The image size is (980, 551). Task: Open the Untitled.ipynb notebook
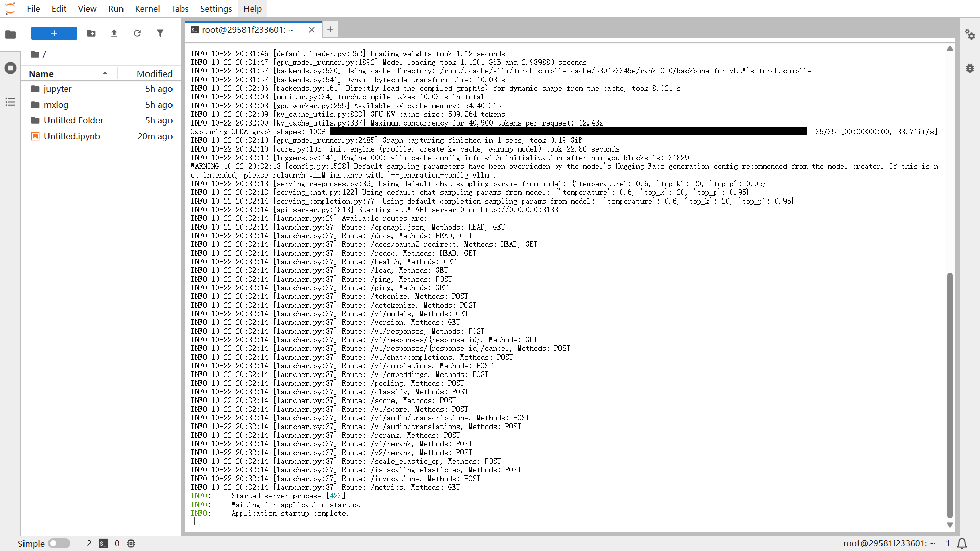point(72,136)
